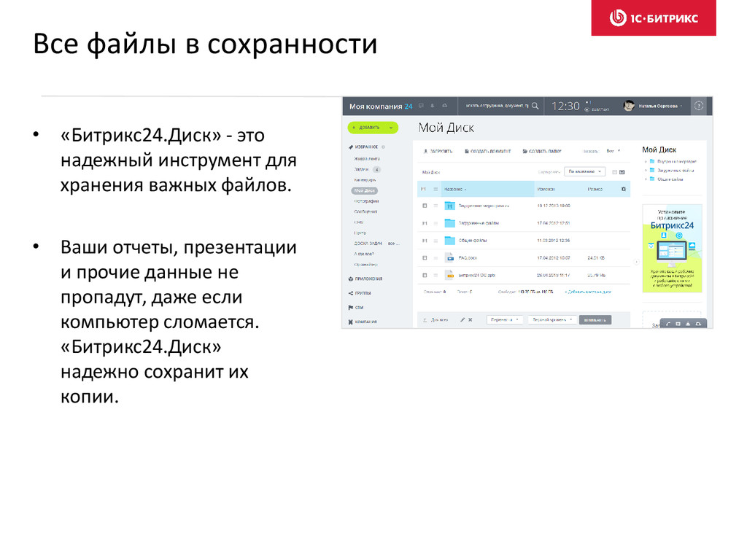Click the Создать папку button

tap(542, 151)
